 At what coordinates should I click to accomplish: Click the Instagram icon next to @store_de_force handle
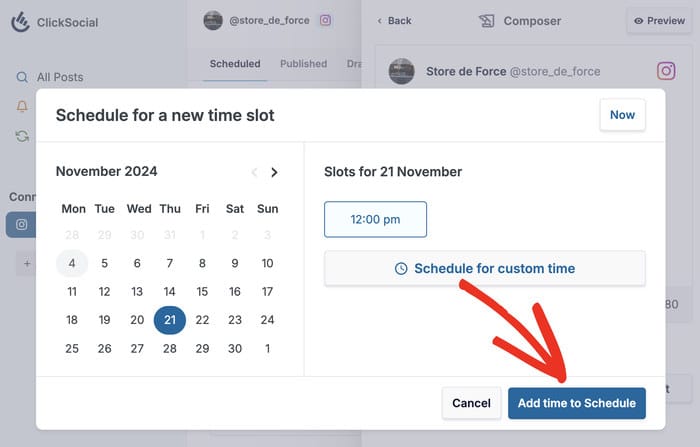click(x=325, y=20)
